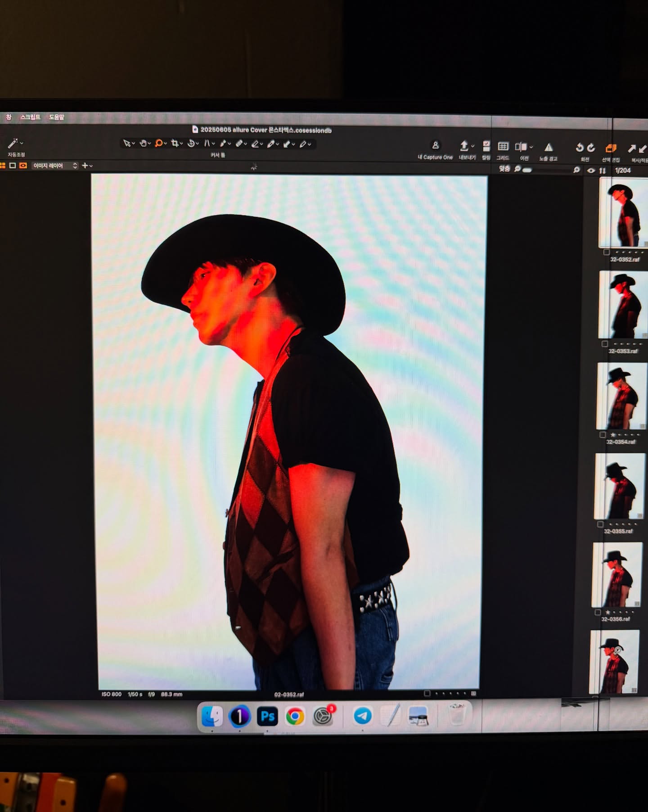Screen dimensions: 648x812
Task: Open the image layer dropdown selector
Action: (x=55, y=166)
